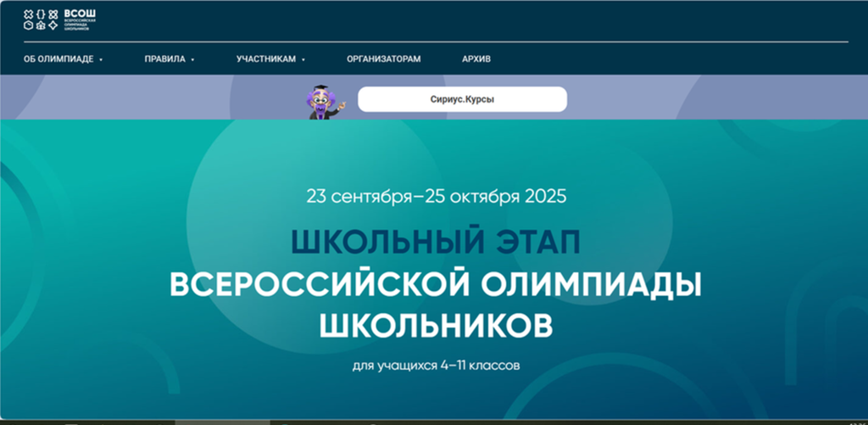This screenshot has width=868, height=425.
Task: Open the Архив section
Action: (x=476, y=59)
